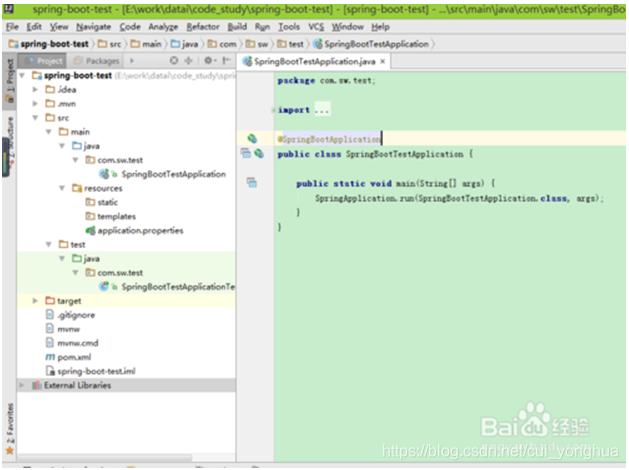The height and width of the screenshot is (470, 629).
Task: Select SpringBootTestApplication class in main tree
Action: [162, 174]
